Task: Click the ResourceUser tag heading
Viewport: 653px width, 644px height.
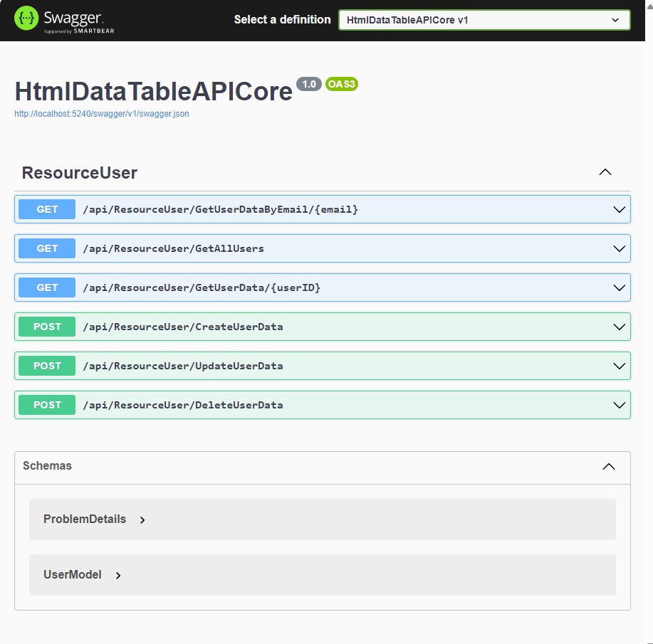Action: click(80, 173)
